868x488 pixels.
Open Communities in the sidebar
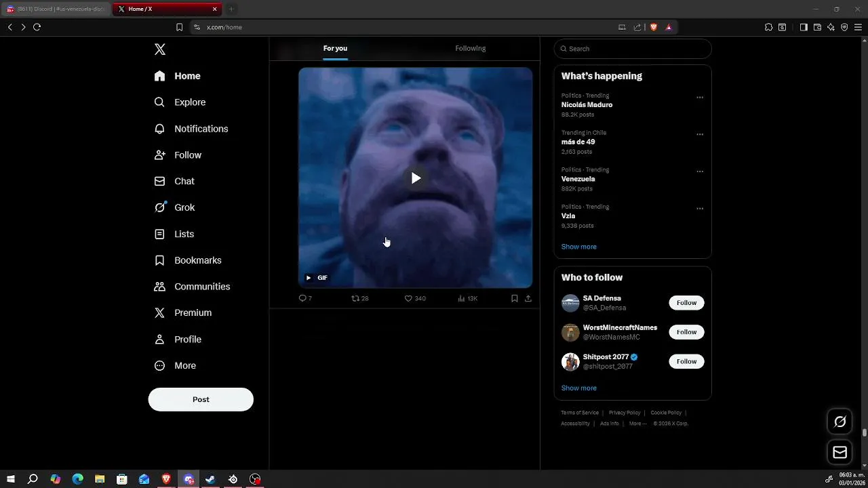[192, 287]
